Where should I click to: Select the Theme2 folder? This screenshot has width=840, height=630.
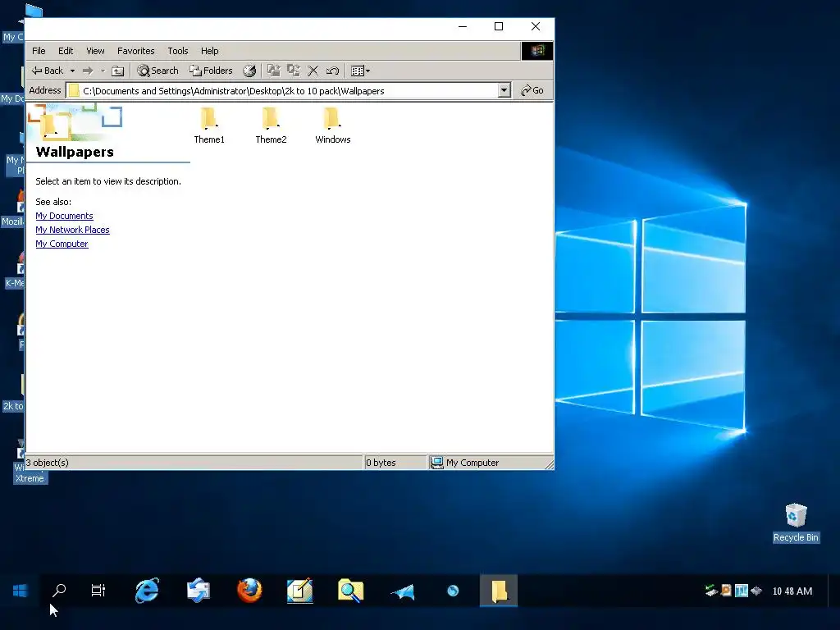pos(271,126)
